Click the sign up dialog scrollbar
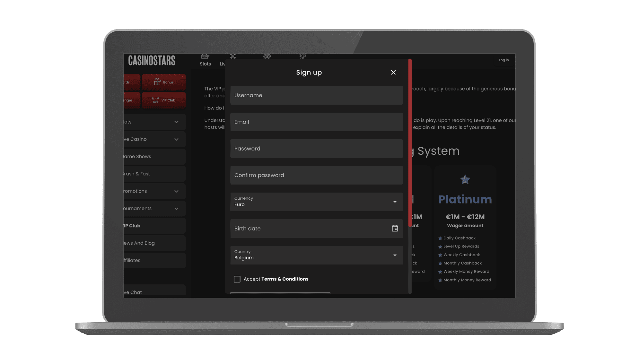The width and height of the screenshot is (639, 364). 410,143
